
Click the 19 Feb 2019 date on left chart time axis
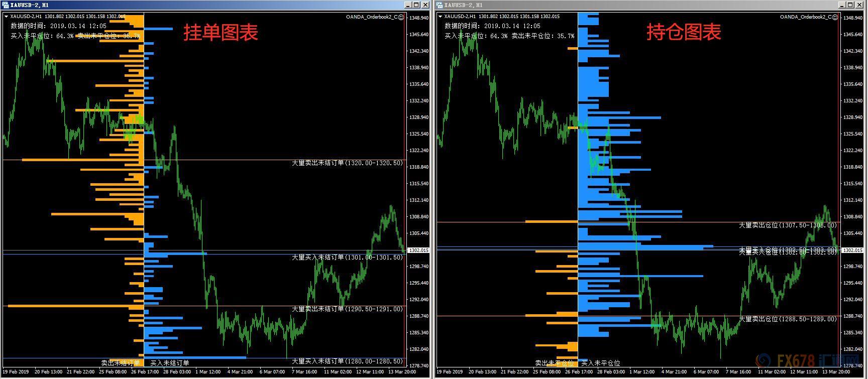pos(15,372)
